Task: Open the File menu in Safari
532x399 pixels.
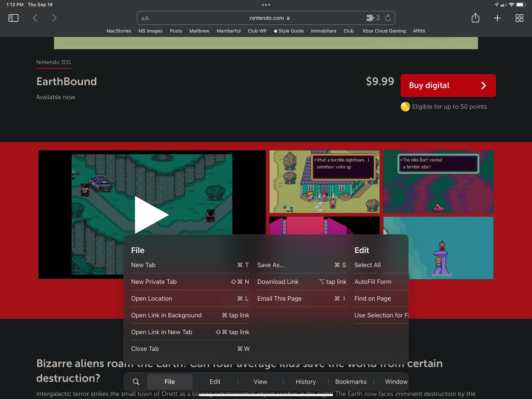Action: [x=169, y=381]
